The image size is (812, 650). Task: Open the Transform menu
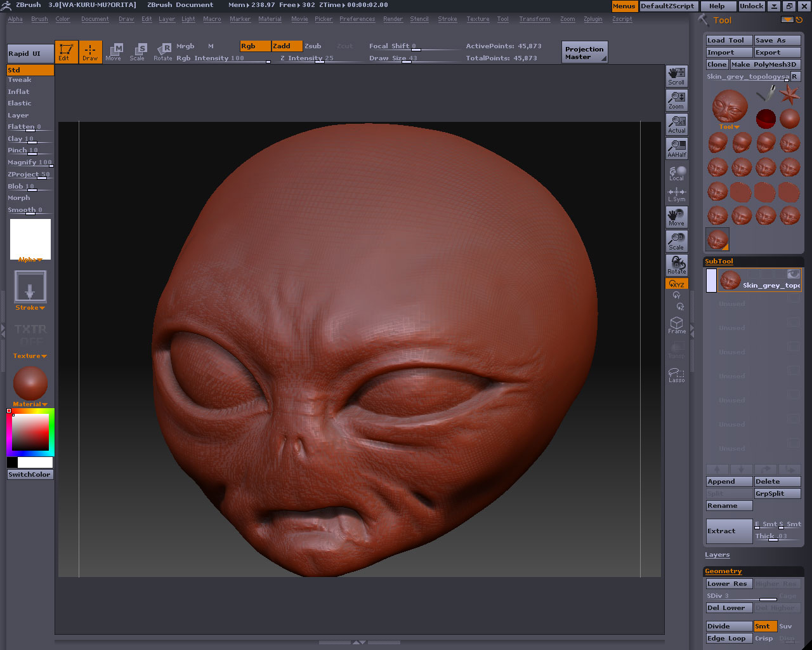coord(534,19)
